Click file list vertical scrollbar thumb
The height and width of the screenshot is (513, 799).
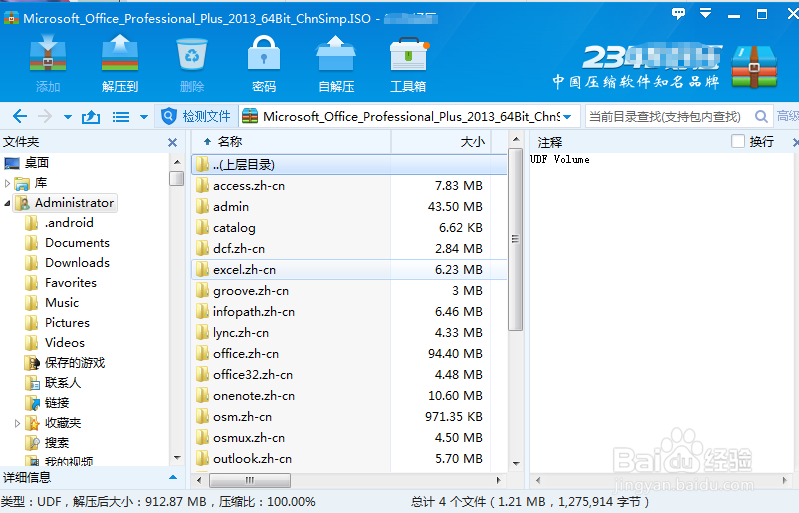pyautogui.click(x=515, y=239)
